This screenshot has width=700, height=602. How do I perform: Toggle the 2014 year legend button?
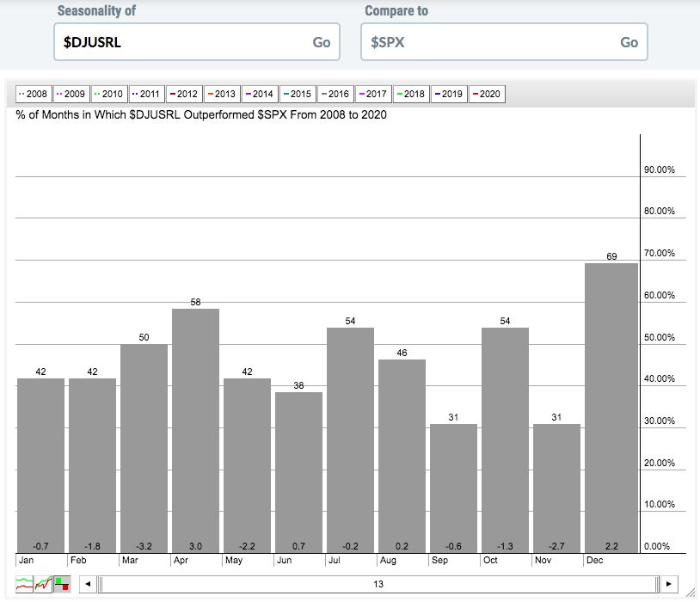(258, 94)
